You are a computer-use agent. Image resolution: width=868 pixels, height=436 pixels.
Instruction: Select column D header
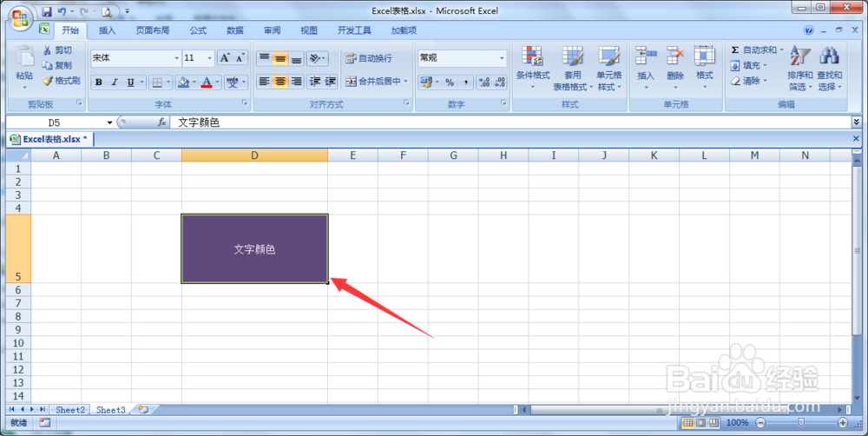[254, 155]
